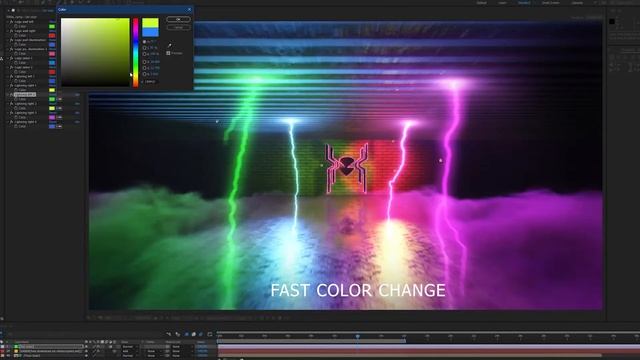640x360 pixels.
Task: Toggle fx switch for Lightning left 1 effect
Action: coord(11,76)
